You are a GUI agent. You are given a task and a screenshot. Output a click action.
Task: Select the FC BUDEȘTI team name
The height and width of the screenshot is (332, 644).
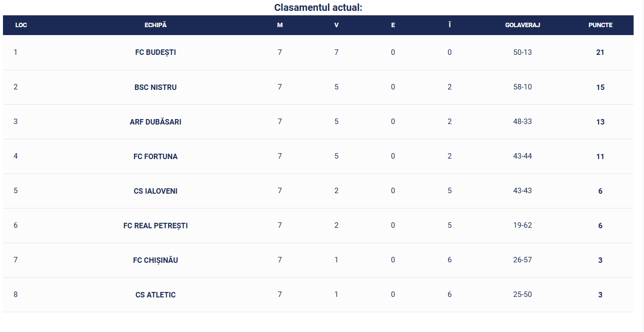[155, 52]
